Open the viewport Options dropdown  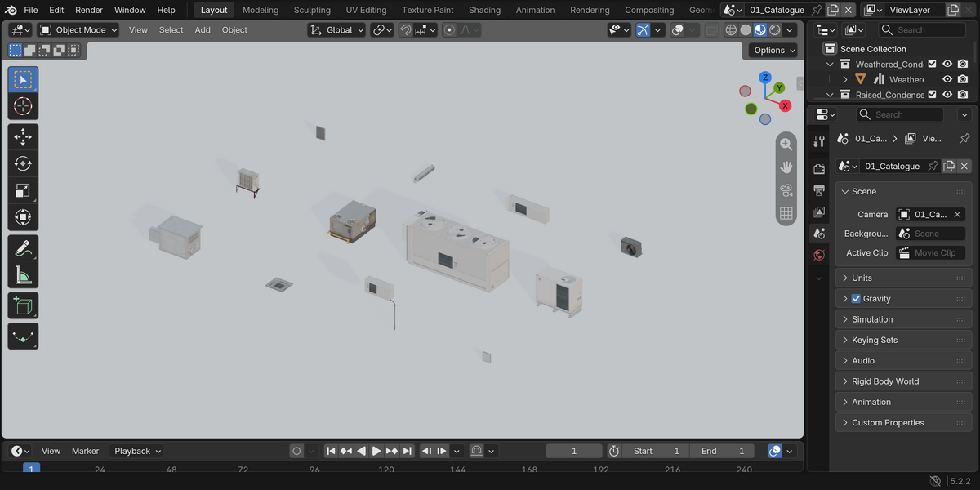click(x=773, y=50)
